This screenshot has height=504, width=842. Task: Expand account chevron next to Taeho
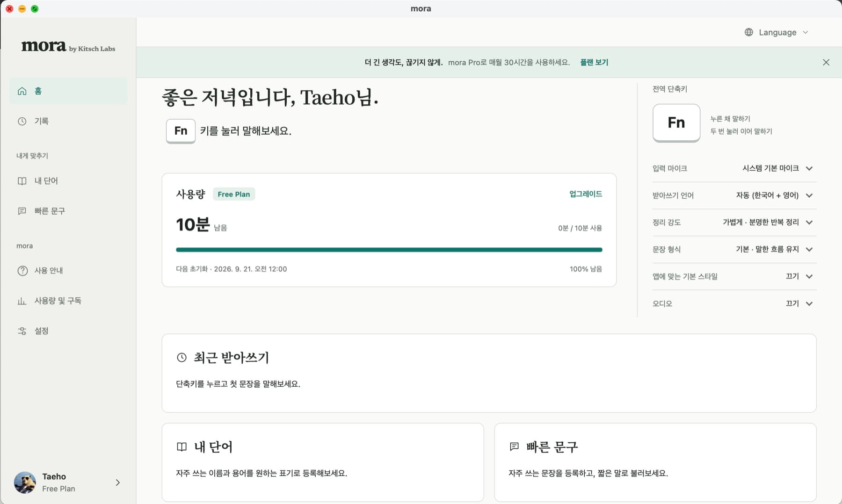click(118, 482)
